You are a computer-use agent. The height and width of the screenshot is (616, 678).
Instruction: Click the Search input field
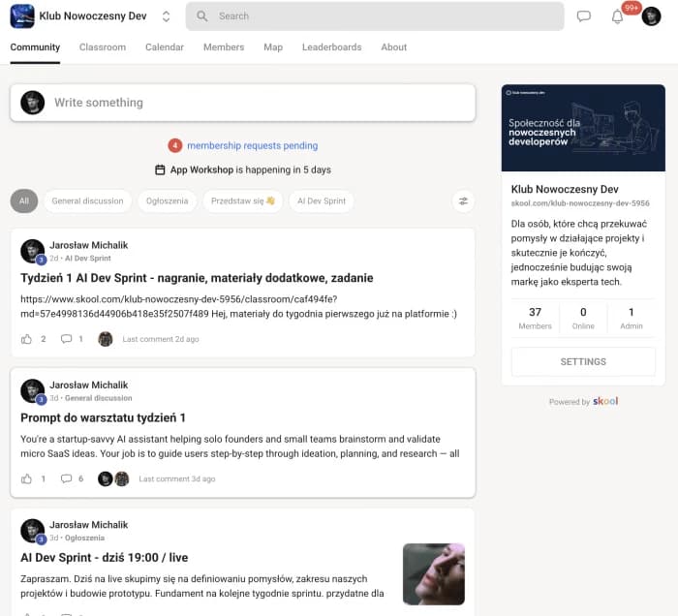[x=375, y=16]
